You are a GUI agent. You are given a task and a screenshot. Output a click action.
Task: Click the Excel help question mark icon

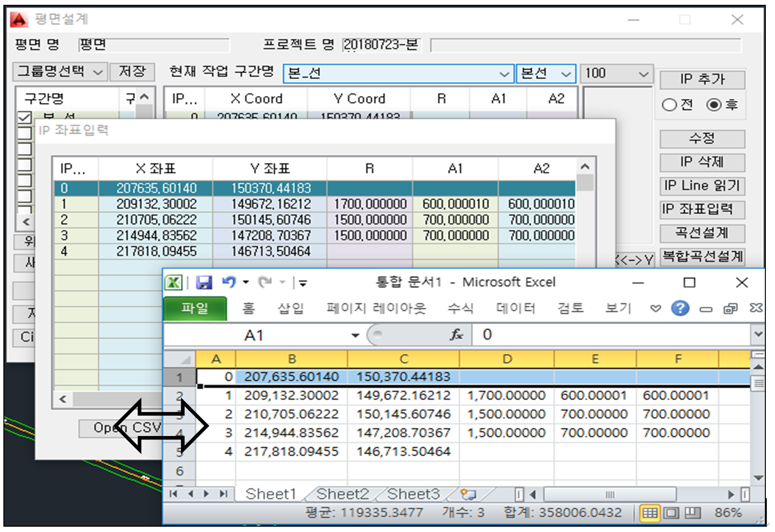(680, 308)
